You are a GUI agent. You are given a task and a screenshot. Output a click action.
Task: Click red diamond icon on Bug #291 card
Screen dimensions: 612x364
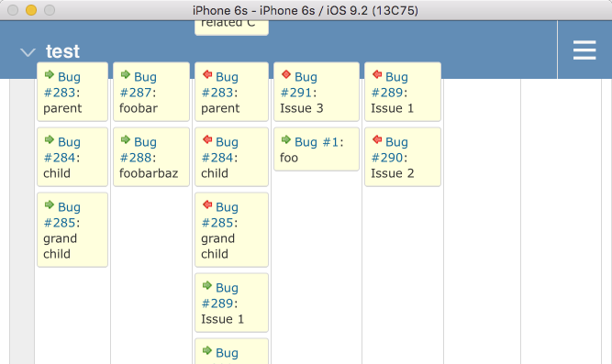(x=286, y=74)
